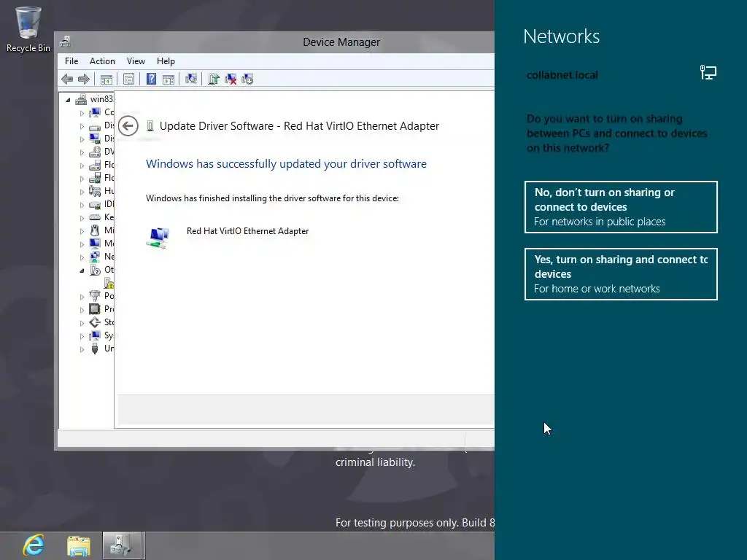Collapse the Other devices category arrow
This screenshot has width=747, height=560.
(82, 271)
